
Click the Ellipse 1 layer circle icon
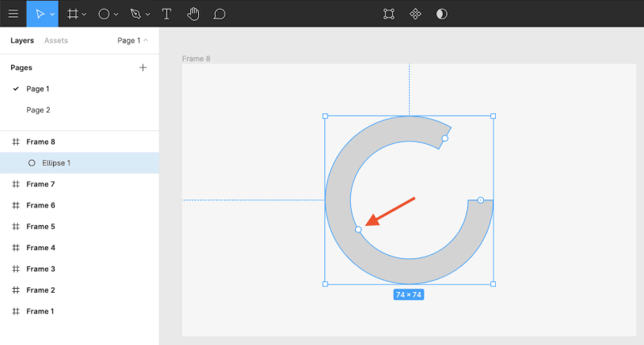pyautogui.click(x=31, y=163)
